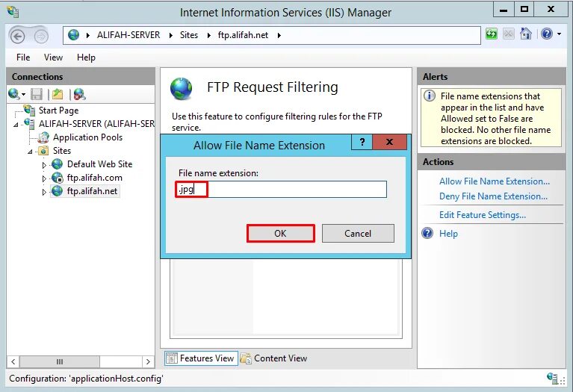Cancel the Allow File Name Extension dialog
The image size is (573, 392).
[x=358, y=234]
